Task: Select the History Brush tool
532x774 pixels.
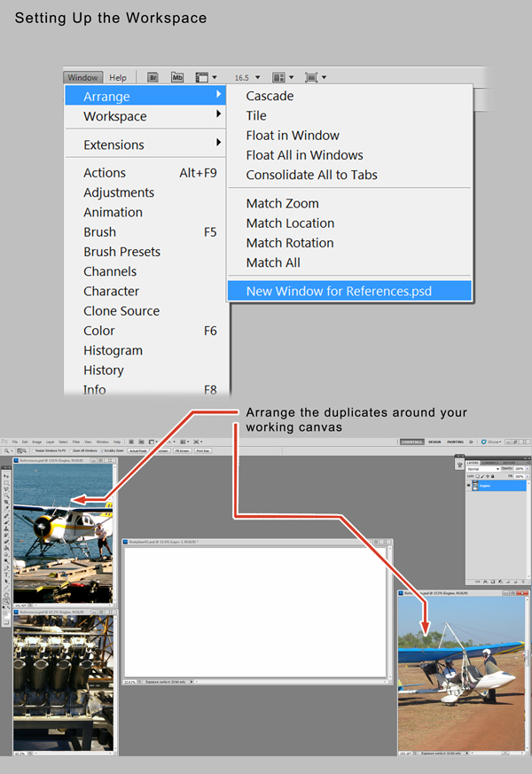Action: [6, 536]
